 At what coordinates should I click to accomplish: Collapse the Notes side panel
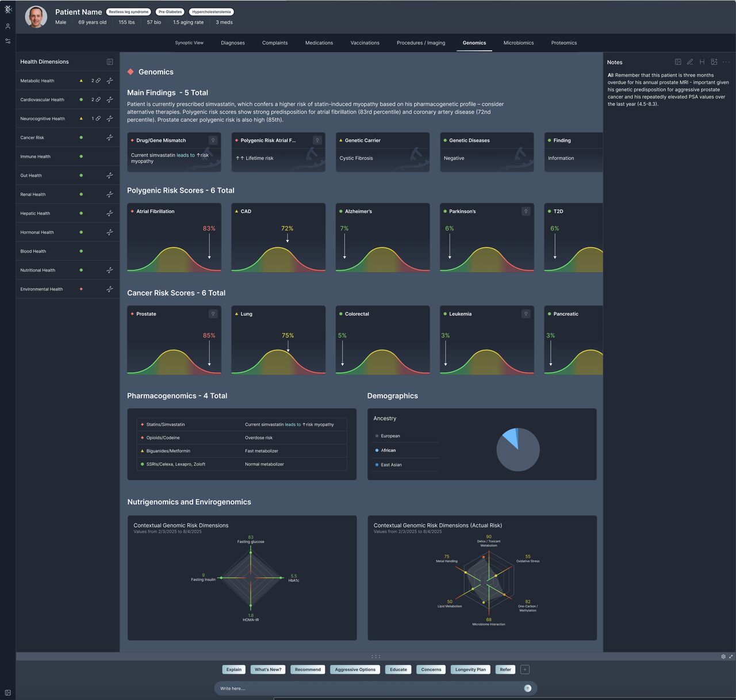pos(678,62)
